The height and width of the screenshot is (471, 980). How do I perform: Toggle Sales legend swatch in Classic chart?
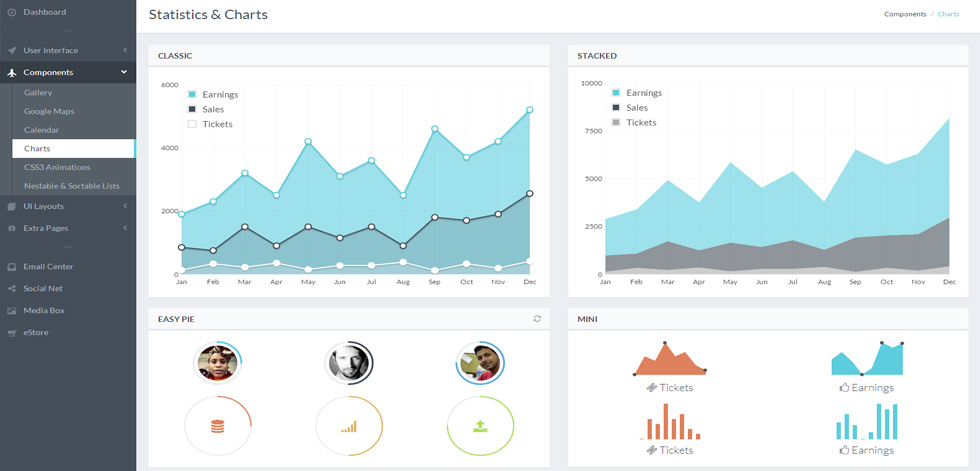(192, 109)
